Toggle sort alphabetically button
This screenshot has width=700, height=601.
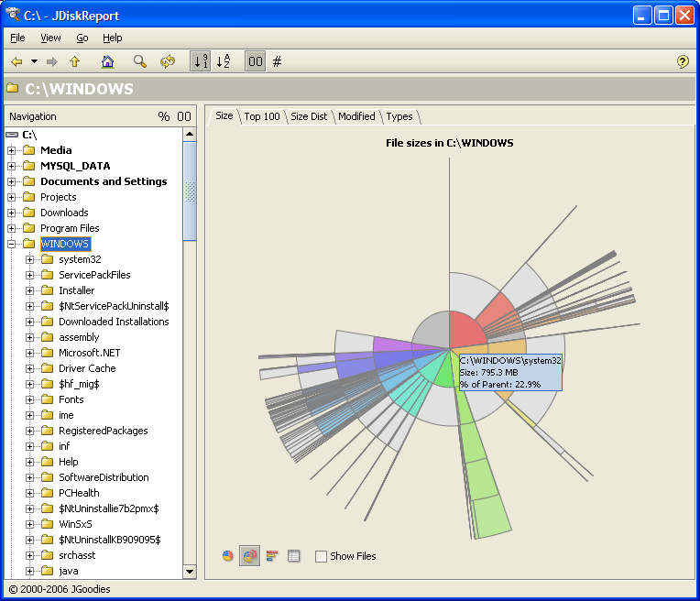point(224,61)
